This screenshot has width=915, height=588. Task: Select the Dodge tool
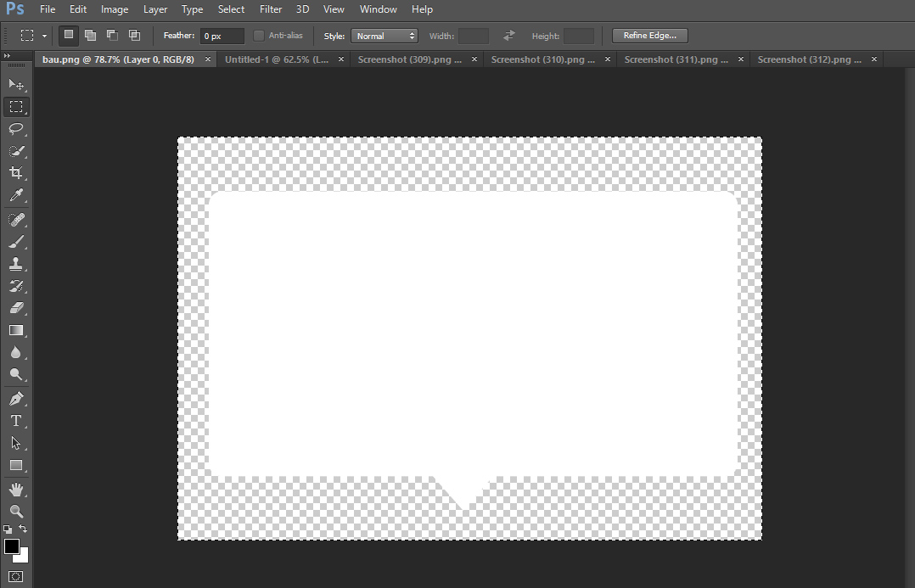coord(16,374)
